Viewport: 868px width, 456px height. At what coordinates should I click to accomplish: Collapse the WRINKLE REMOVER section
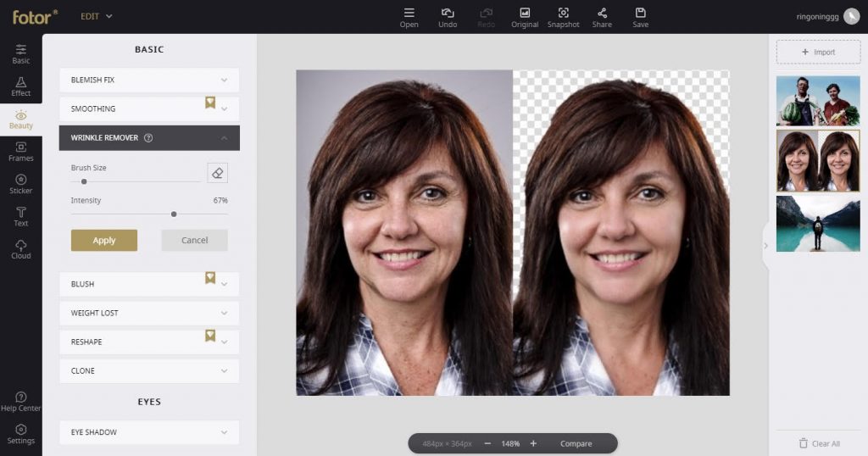pyautogui.click(x=149, y=138)
